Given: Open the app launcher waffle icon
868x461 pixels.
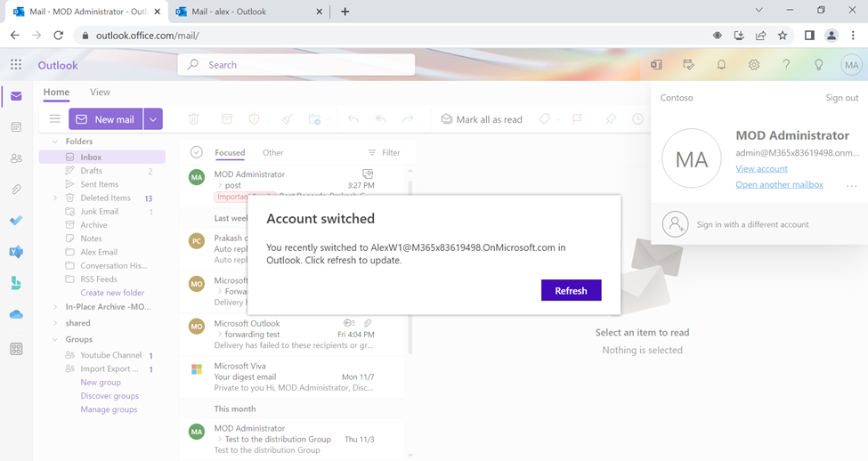Looking at the screenshot, I should 16,65.
